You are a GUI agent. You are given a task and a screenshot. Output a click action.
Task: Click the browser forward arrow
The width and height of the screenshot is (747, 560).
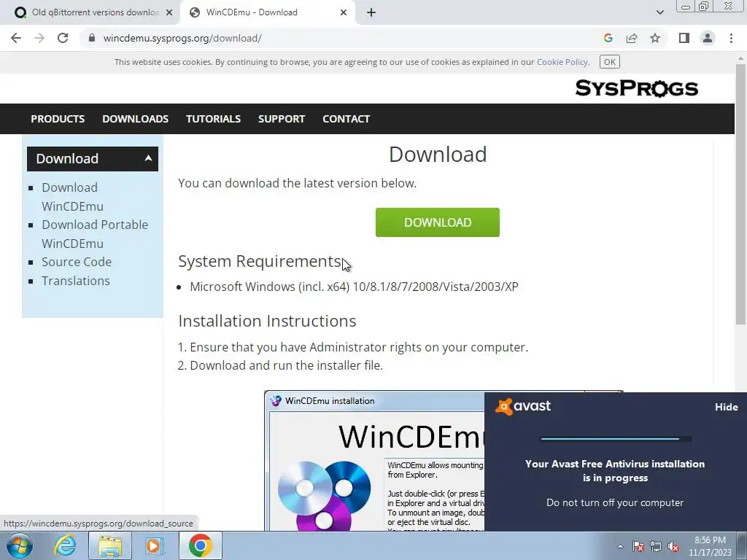pyautogui.click(x=39, y=38)
